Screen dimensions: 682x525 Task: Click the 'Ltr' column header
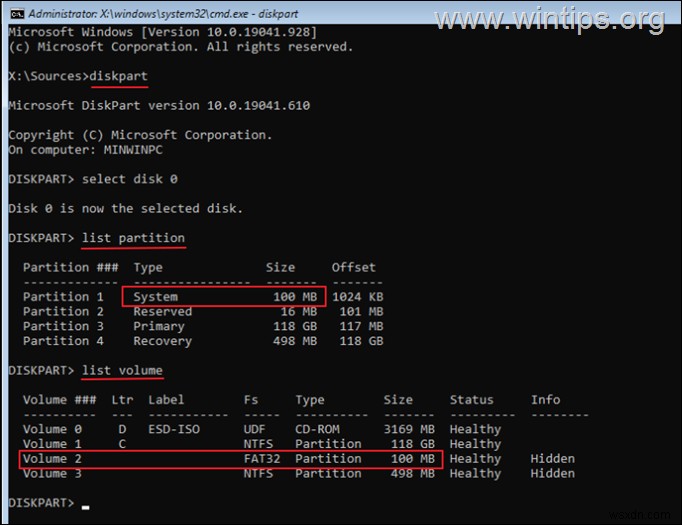(122, 400)
